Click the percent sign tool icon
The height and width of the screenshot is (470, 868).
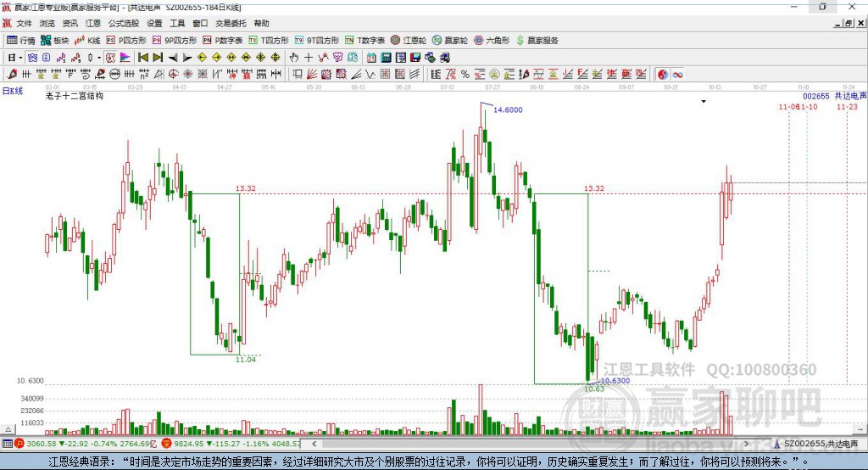pyautogui.click(x=465, y=75)
